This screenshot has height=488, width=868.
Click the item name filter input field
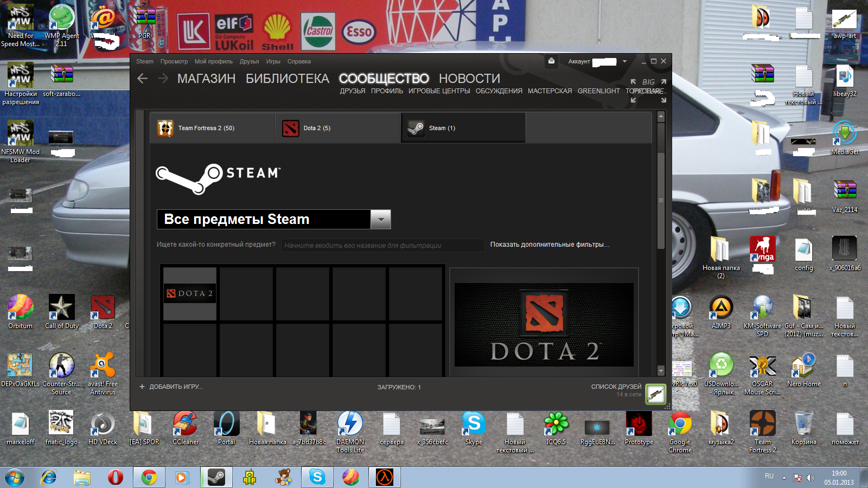click(x=382, y=245)
